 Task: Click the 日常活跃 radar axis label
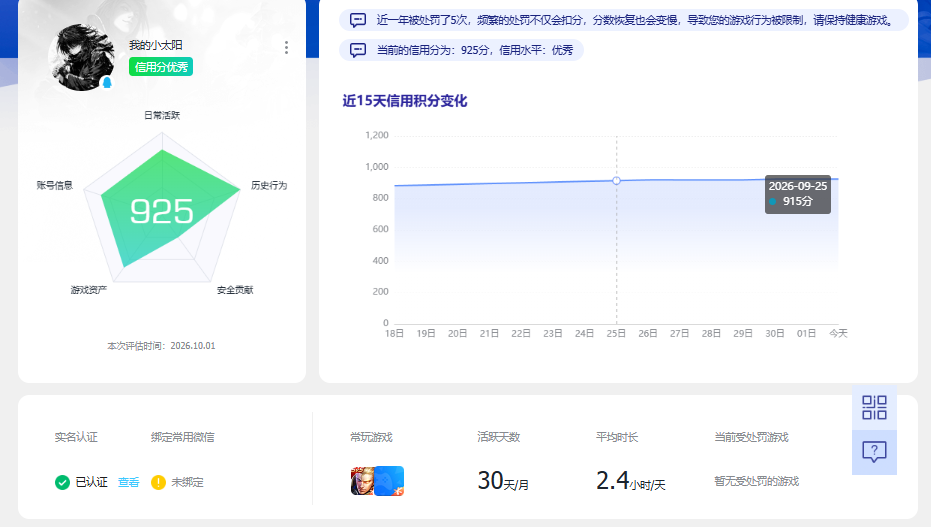pos(162,115)
